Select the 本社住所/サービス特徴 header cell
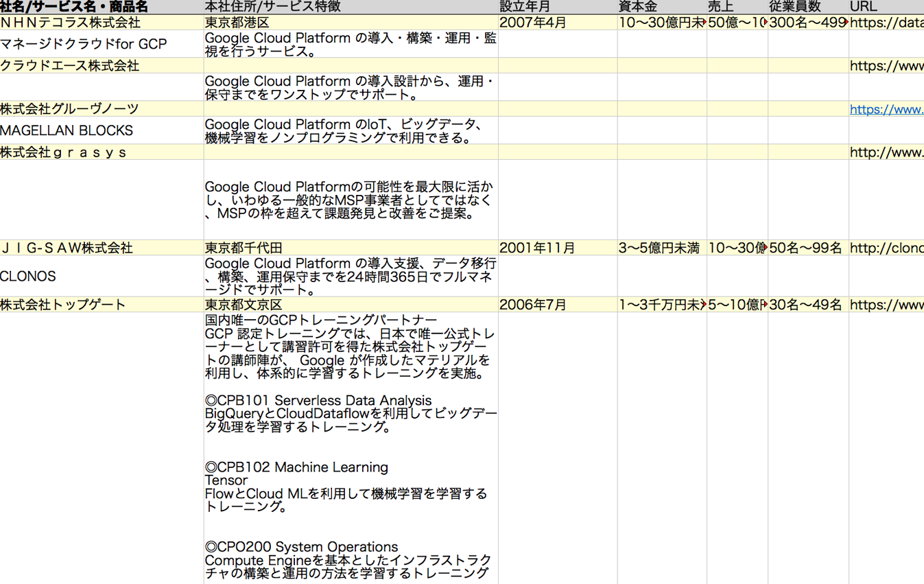This screenshot has height=584, width=924. (351, 7)
